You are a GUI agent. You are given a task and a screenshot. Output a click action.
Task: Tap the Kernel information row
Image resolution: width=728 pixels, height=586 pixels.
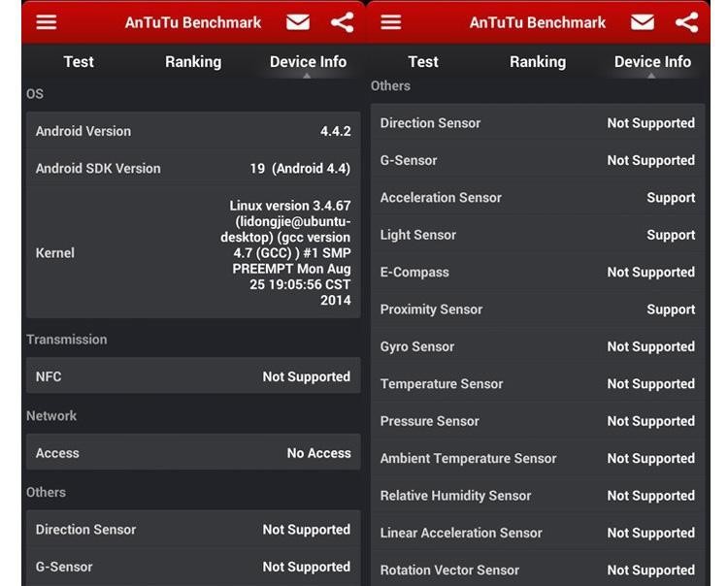coord(192,252)
